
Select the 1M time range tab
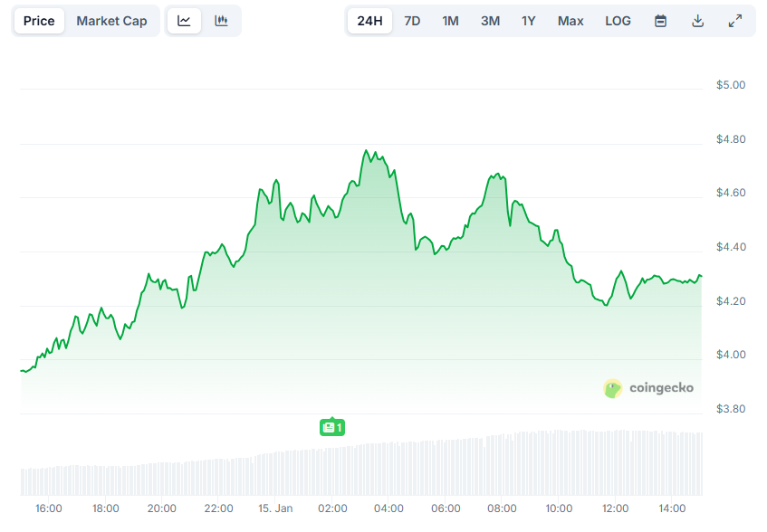[450, 20]
